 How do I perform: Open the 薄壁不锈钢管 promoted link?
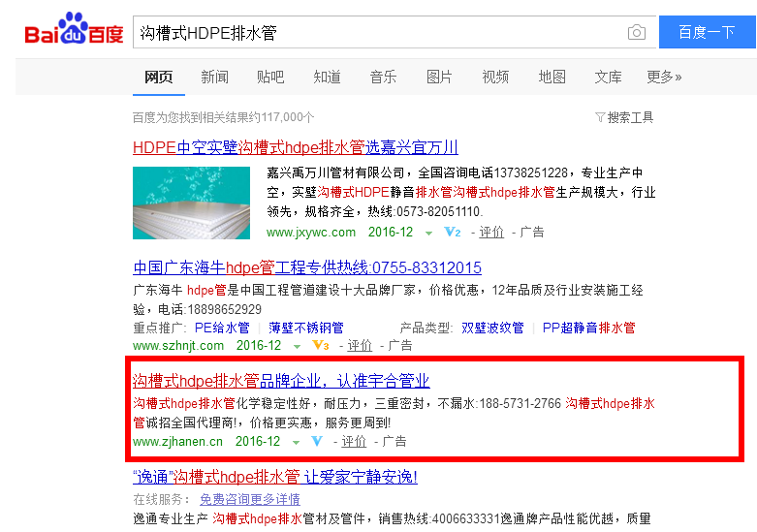click(306, 328)
